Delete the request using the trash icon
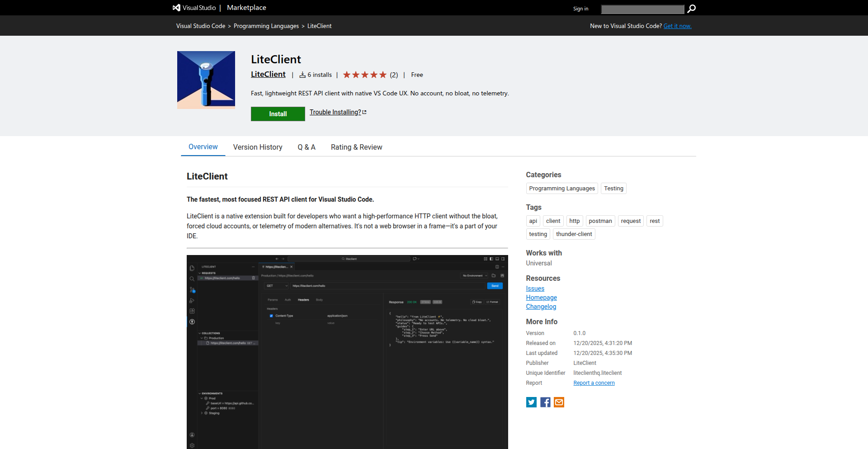The image size is (868, 449). click(x=254, y=278)
